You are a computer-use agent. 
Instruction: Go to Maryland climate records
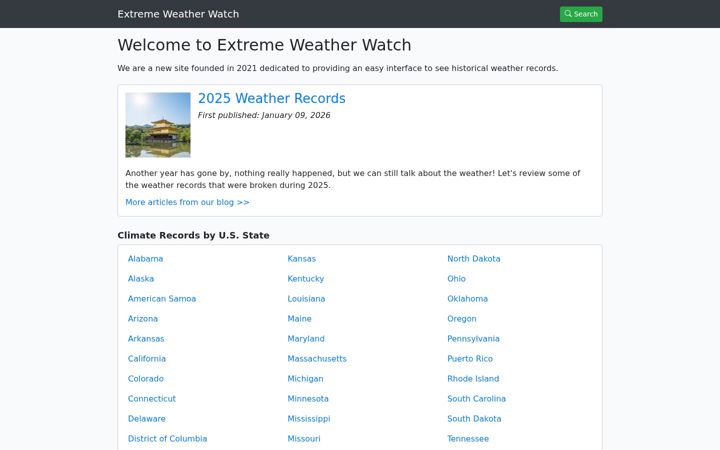tap(306, 339)
